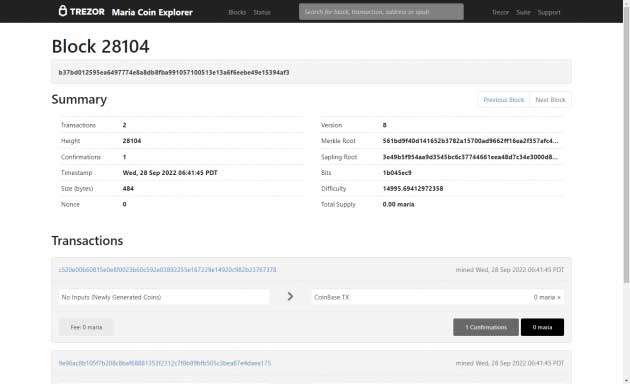Open the Blocks menu item
The height and width of the screenshot is (384, 630).
click(x=237, y=12)
